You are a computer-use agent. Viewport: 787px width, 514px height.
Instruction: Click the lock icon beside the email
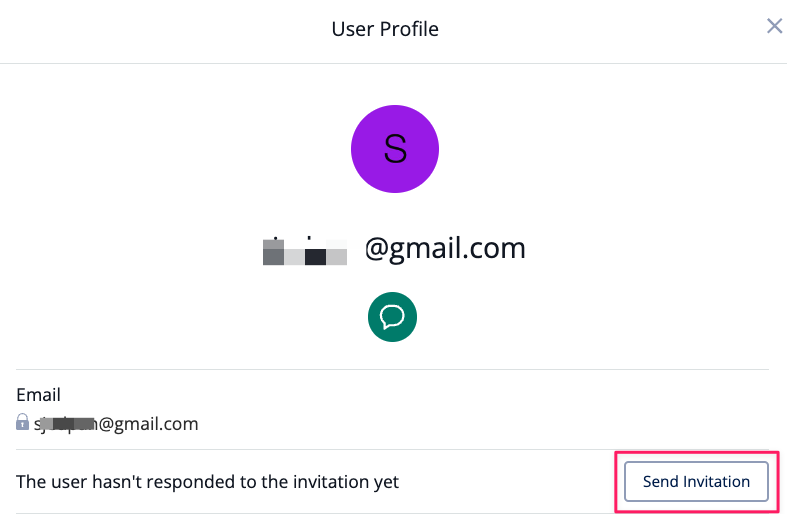click(x=23, y=423)
